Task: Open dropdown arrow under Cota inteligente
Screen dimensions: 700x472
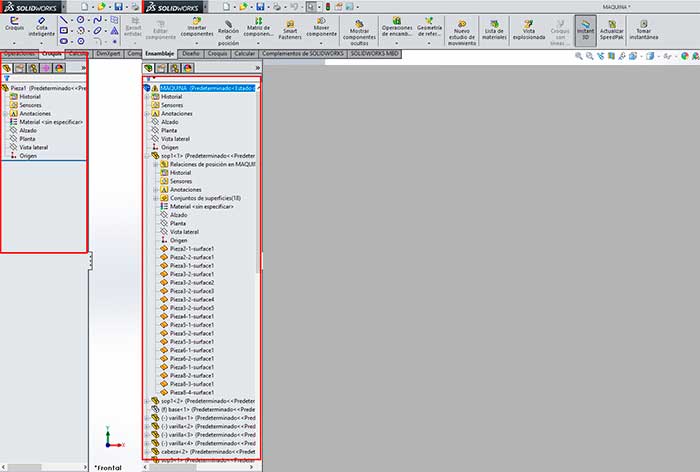Action: point(42,43)
